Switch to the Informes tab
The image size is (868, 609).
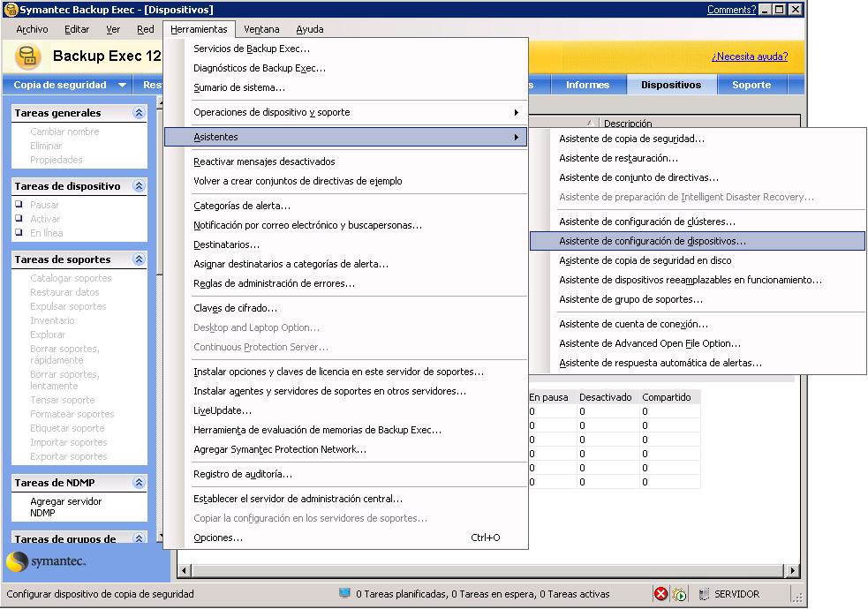coord(587,86)
